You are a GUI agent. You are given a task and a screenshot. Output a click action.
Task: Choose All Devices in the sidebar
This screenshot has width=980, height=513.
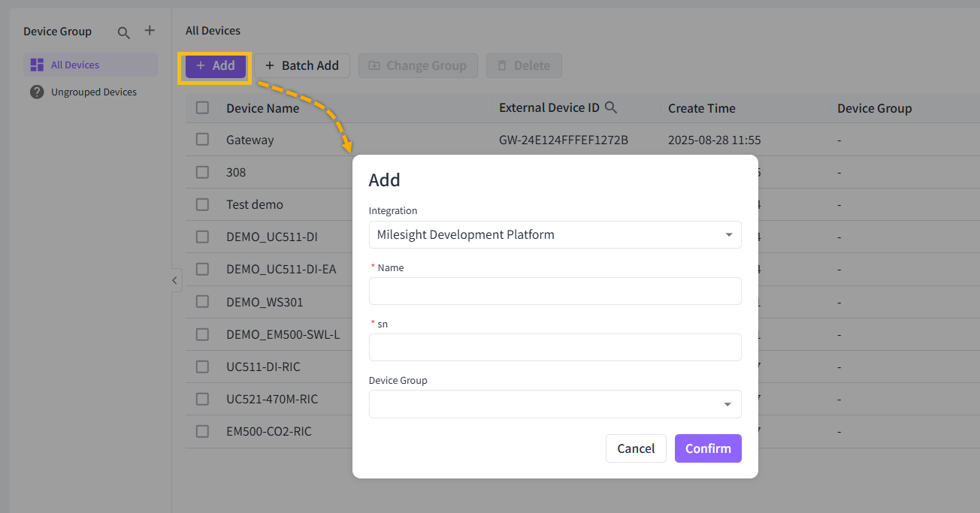(75, 65)
